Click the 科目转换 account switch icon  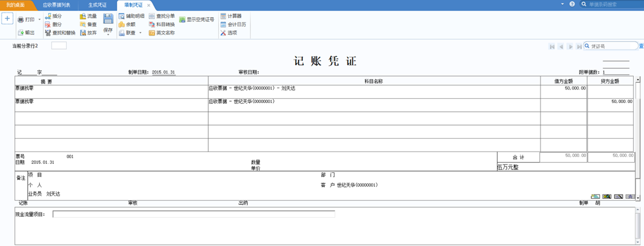pyautogui.click(x=161, y=25)
